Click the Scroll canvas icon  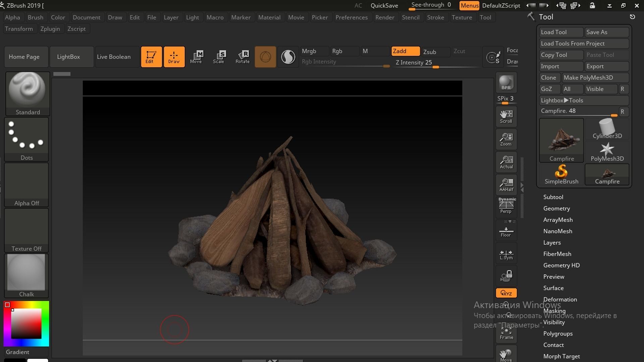coord(506,116)
